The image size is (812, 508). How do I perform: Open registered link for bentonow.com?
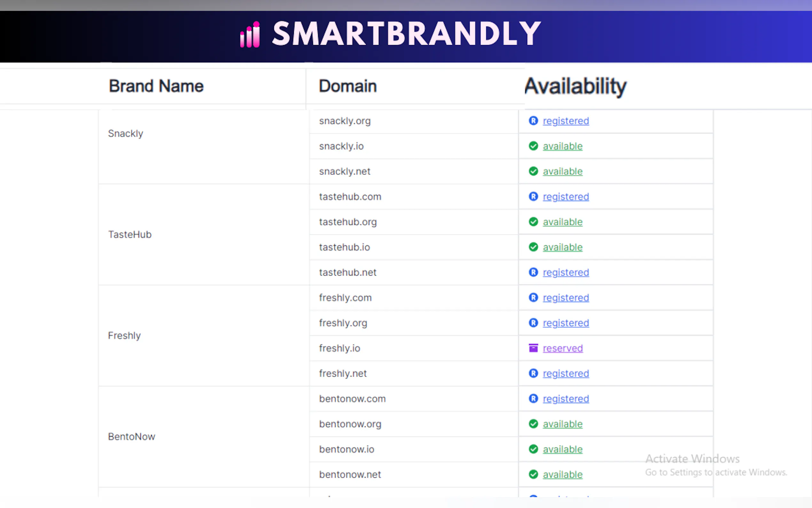pyautogui.click(x=566, y=399)
